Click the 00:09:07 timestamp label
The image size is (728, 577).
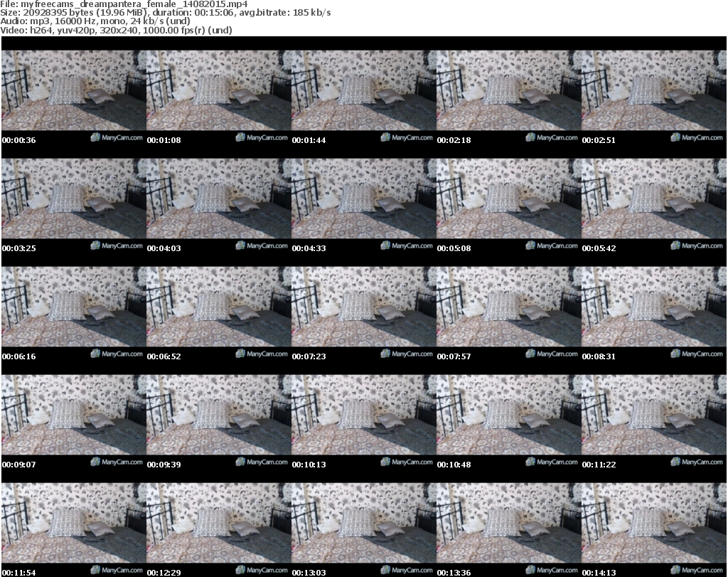[19, 465]
